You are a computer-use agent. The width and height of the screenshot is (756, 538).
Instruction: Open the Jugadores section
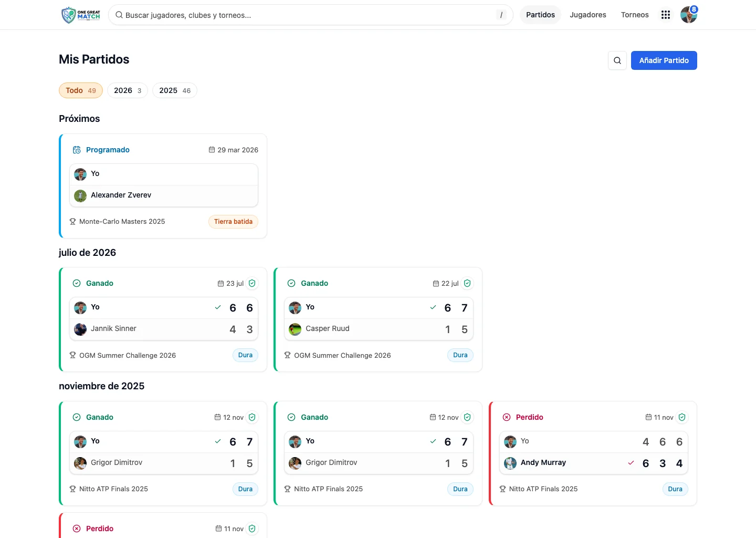coord(588,15)
